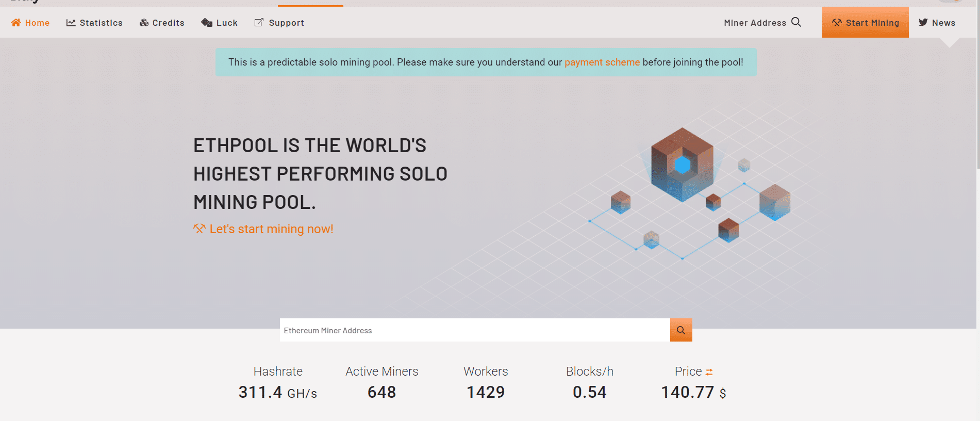Open the Credits menu item
The image size is (980, 421).
tap(162, 23)
